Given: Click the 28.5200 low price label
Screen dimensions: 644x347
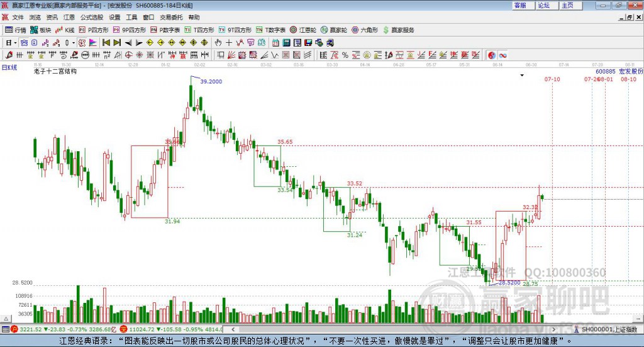Looking at the screenshot, I should 509,283.
